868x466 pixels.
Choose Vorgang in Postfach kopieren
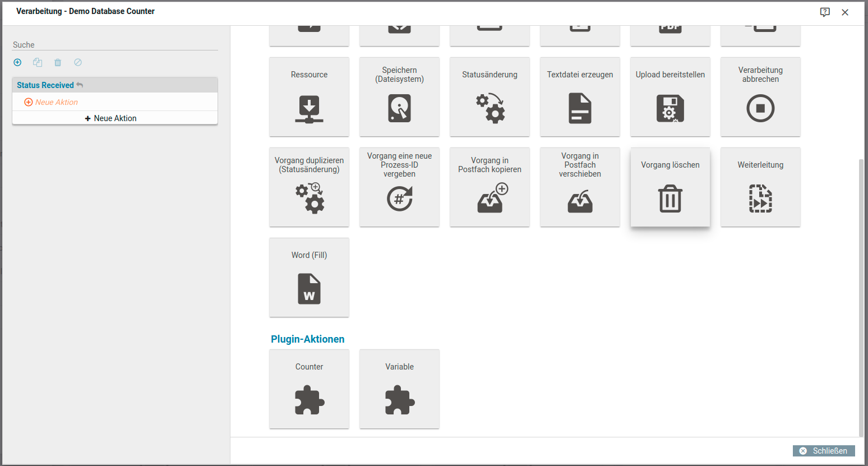click(x=490, y=187)
